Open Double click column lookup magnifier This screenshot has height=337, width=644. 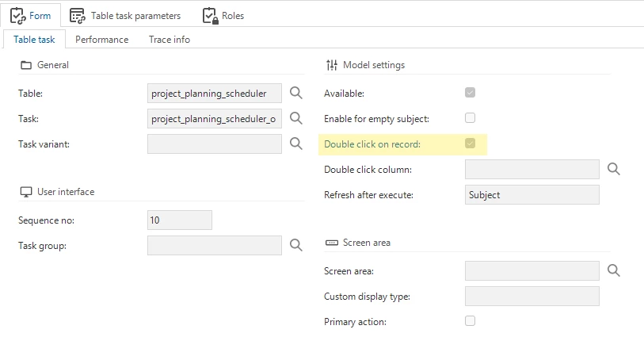click(614, 169)
